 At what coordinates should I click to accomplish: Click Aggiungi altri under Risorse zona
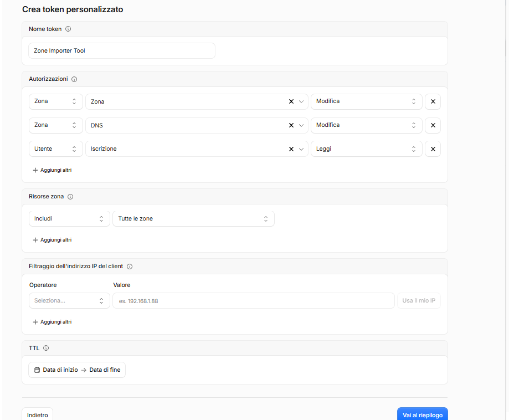pyautogui.click(x=52, y=240)
